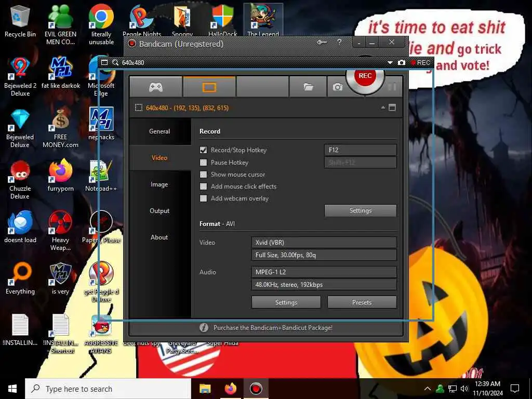This screenshot has height=399, width=532.
Task: Enable the Pause Hotkey checkbox
Action: pos(203,162)
